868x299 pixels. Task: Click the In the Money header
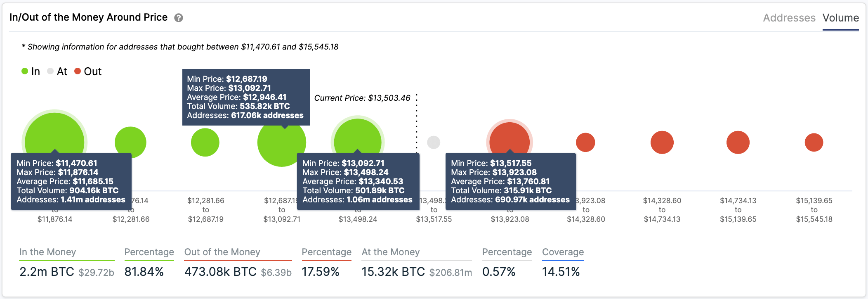(48, 252)
